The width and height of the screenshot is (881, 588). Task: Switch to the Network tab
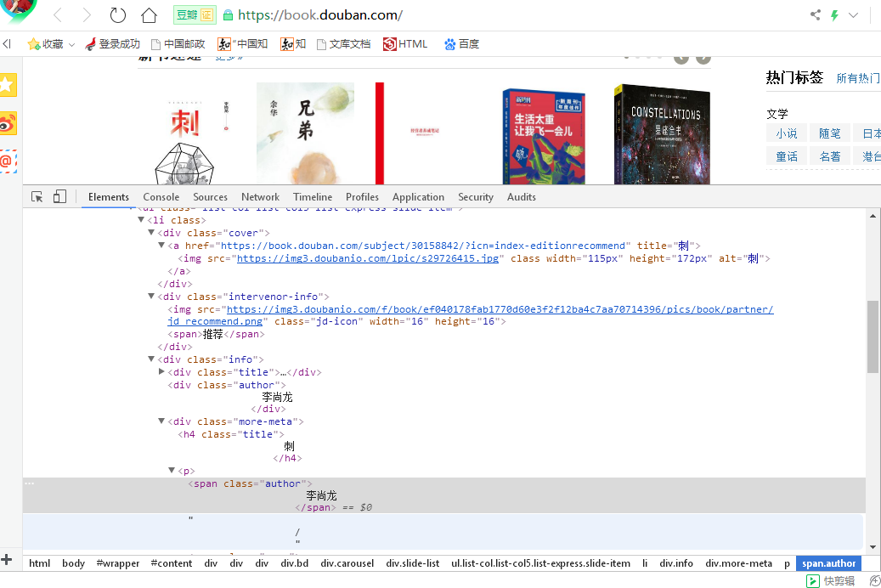260,197
